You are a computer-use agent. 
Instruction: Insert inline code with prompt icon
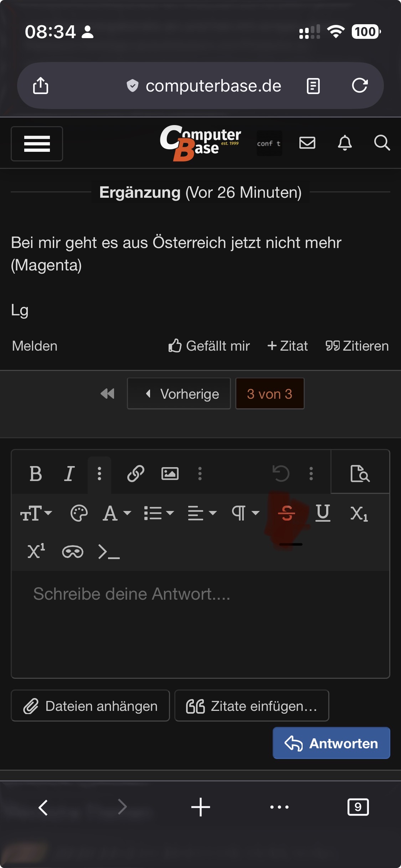[x=109, y=552]
